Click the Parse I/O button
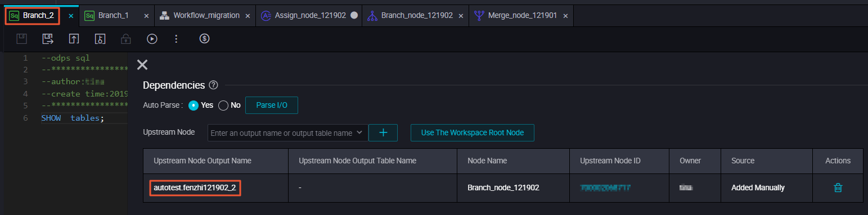The width and height of the screenshot is (868, 215). point(272,105)
